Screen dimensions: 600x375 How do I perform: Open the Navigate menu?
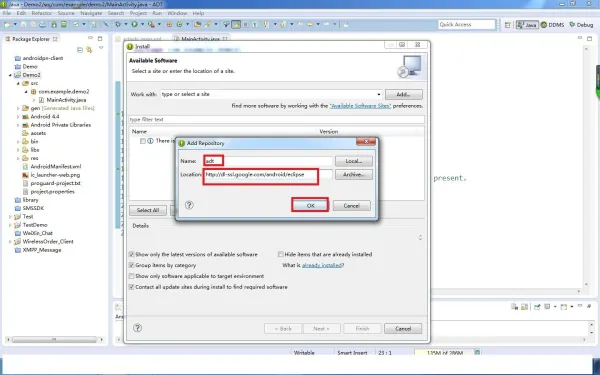coord(91,13)
